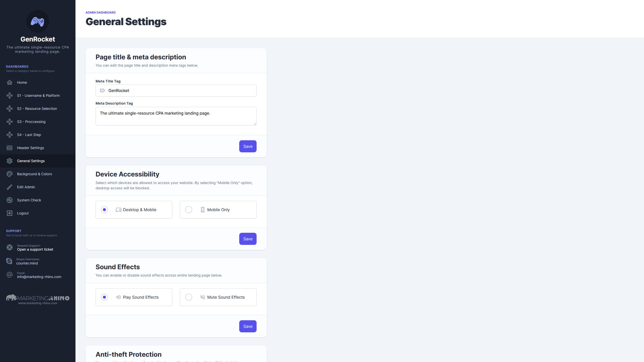Save the page title and meta description
Image resolution: width=644 pixels, height=362 pixels.
click(248, 146)
